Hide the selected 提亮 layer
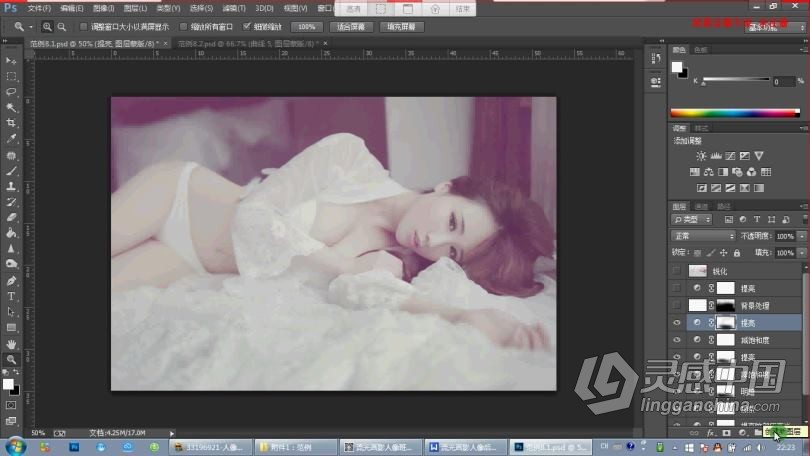This screenshot has height=456, width=810. (676, 323)
